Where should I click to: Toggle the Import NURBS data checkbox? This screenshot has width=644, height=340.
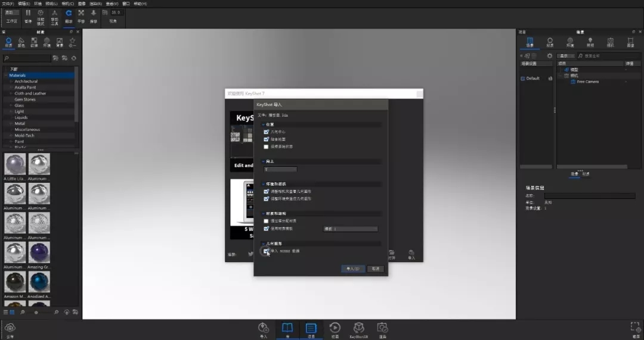[x=266, y=251]
